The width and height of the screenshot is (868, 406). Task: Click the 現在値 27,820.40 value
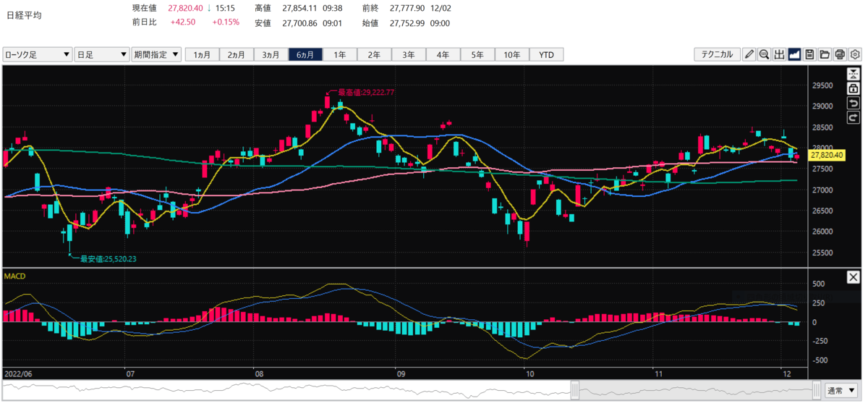184,7
